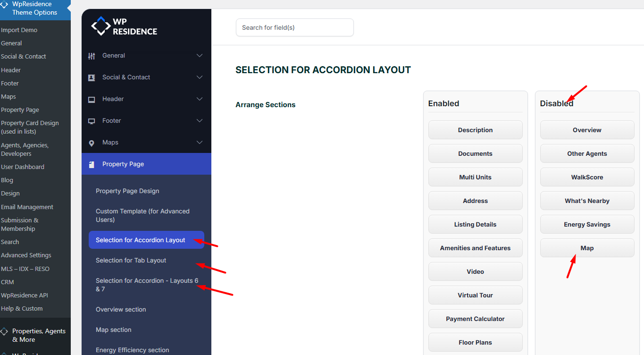This screenshot has height=355, width=644.
Task: Open the Overview section submenu item
Action: click(121, 310)
